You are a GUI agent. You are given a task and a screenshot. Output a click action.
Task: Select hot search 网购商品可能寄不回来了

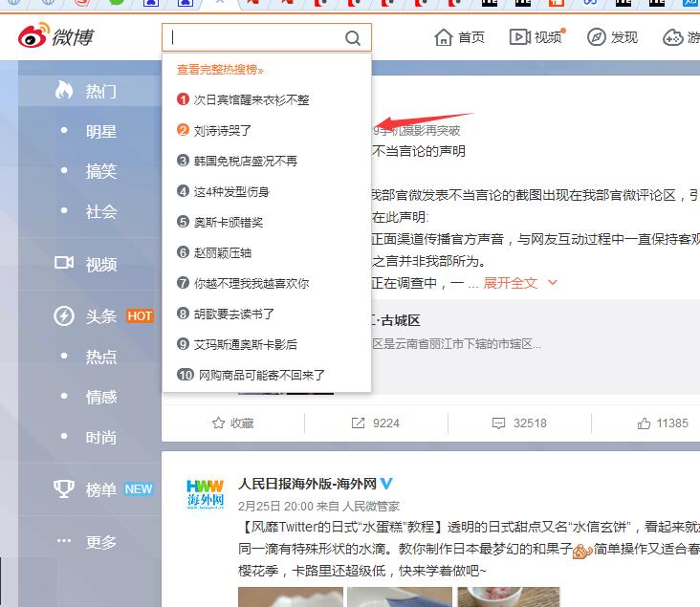[x=262, y=375]
